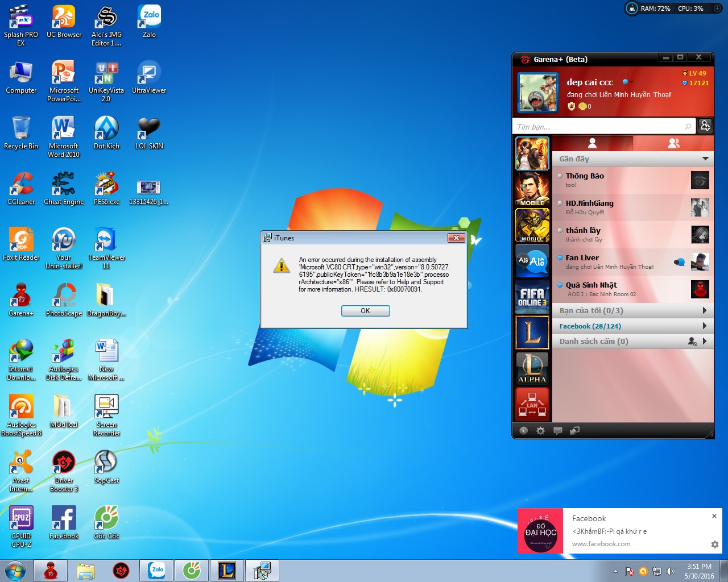Viewport: 728px width, 582px height.
Task: Click the back arrow icon in Garena+ footer
Action: tap(523, 431)
